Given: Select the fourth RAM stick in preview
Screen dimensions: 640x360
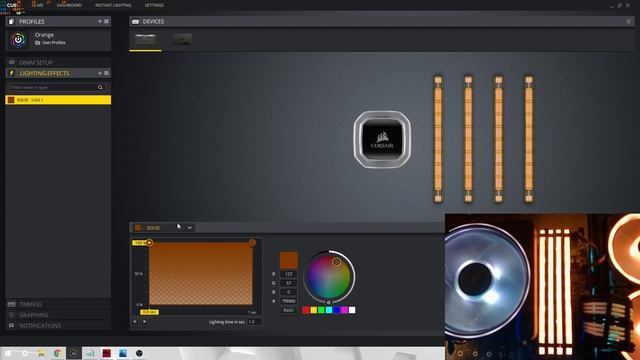Looking at the screenshot, I should (529, 139).
